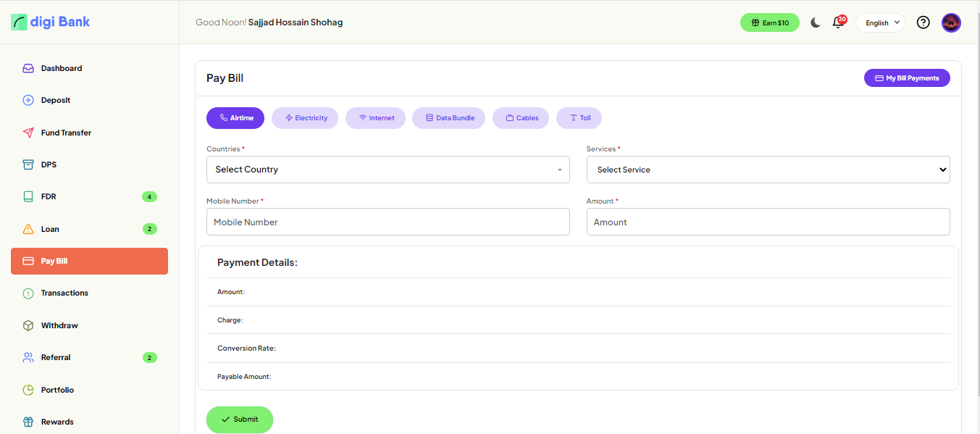Select the Data Bundle tab
Screen dimensions: 980x434
tap(448, 118)
